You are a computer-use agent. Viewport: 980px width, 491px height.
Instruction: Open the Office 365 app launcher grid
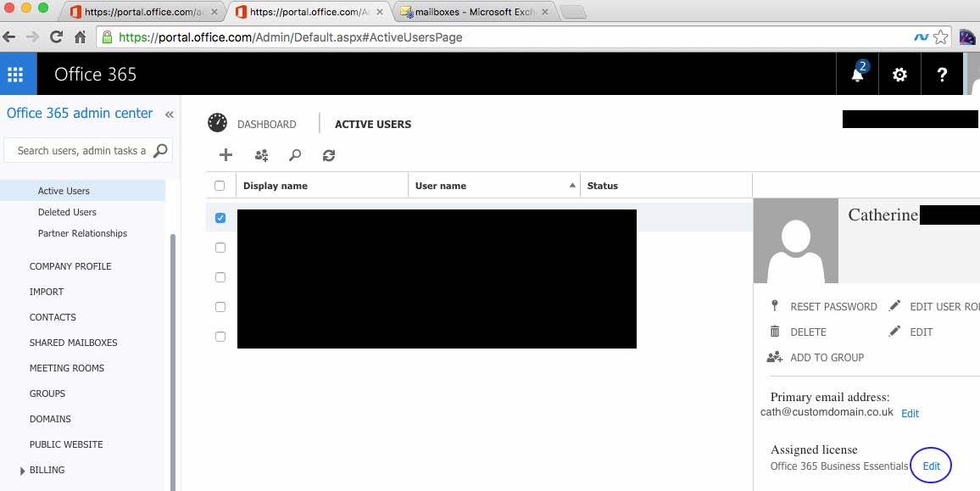tap(15, 75)
